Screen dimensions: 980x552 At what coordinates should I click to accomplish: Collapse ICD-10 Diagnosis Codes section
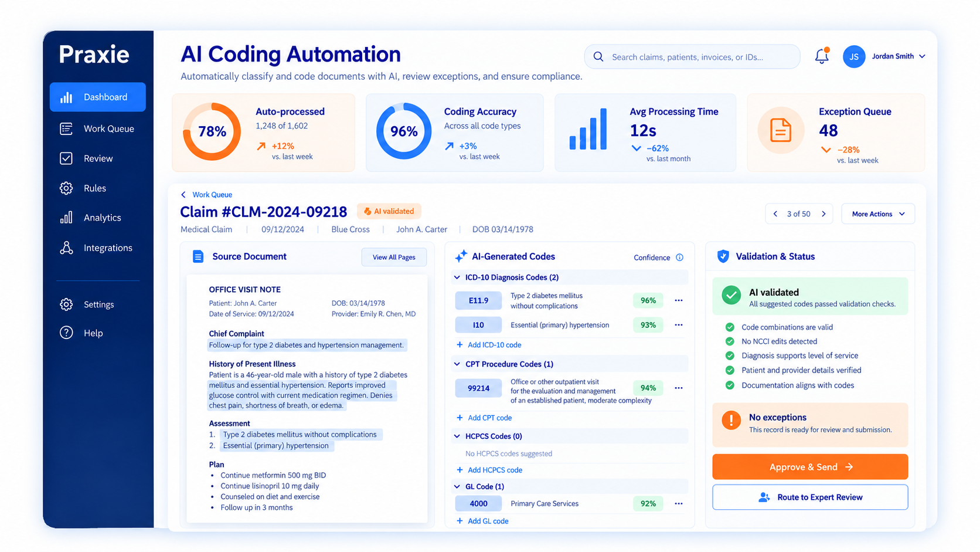457,277
